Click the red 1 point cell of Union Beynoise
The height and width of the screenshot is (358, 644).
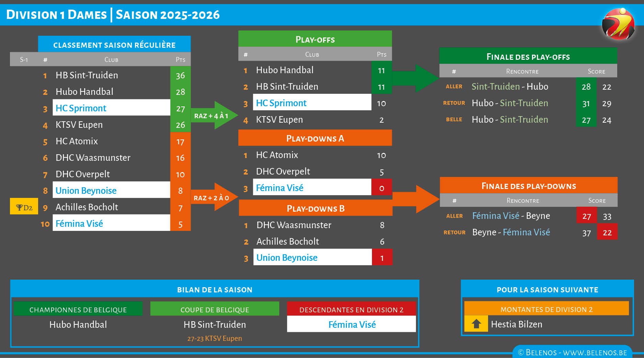[x=382, y=258]
